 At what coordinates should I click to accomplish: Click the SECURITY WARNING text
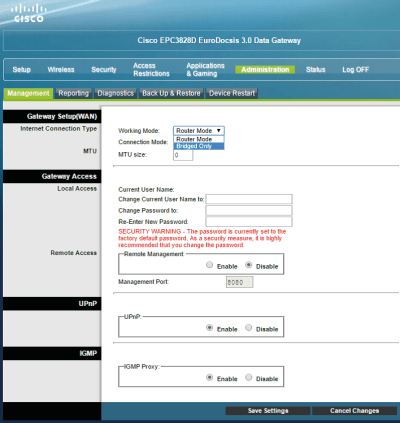tap(202, 238)
